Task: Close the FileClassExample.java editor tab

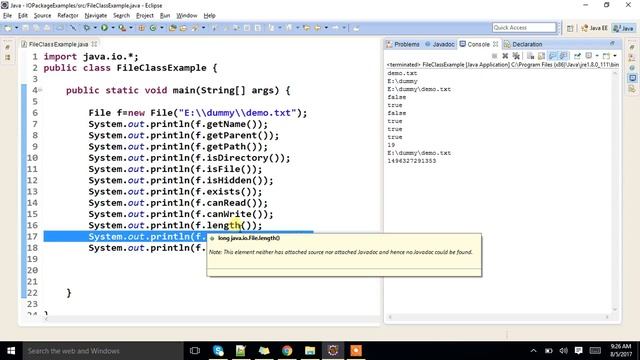Action: (x=94, y=44)
